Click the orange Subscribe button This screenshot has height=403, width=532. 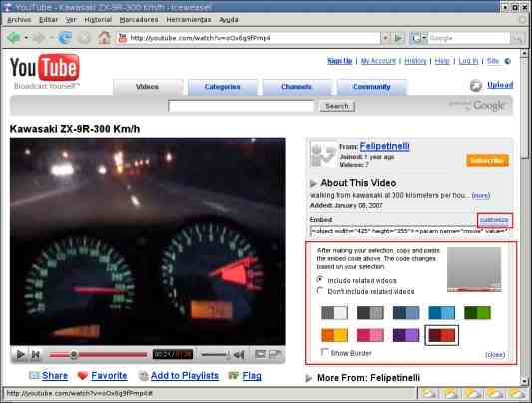487,161
